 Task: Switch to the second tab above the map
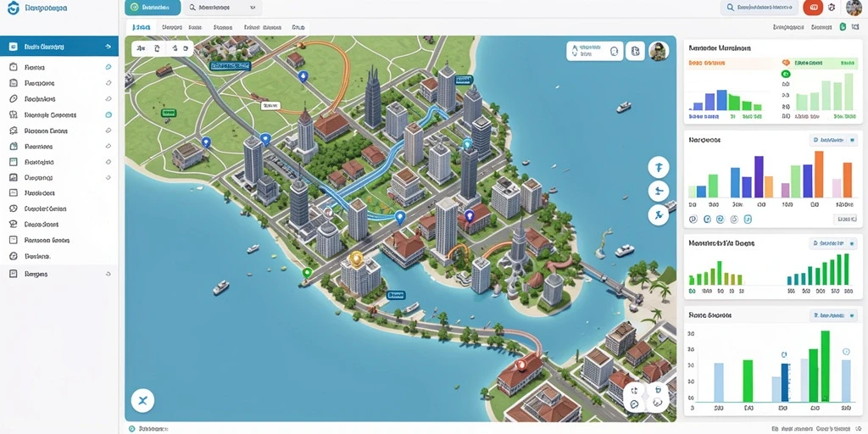click(172, 26)
